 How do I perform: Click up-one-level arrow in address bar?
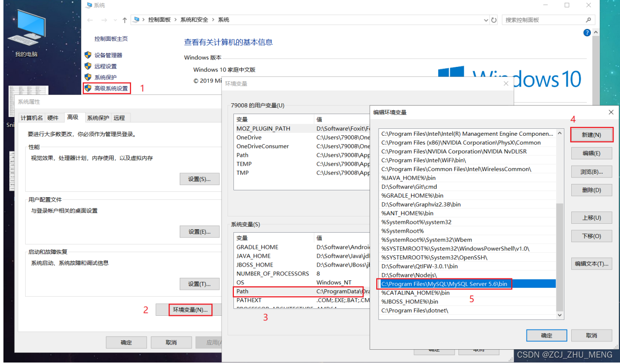(x=125, y=20)
